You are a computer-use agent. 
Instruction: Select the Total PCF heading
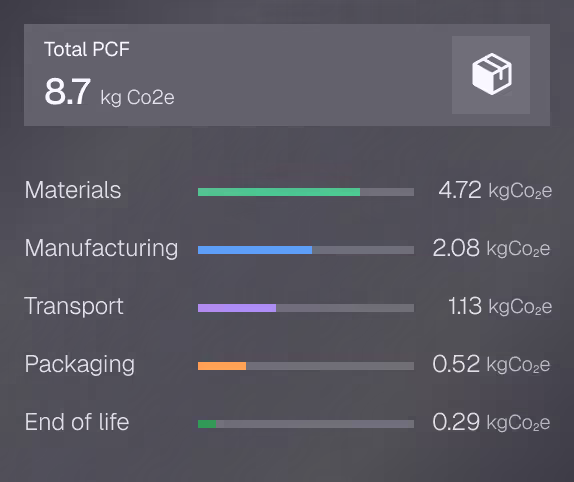(x=87, y=49)
